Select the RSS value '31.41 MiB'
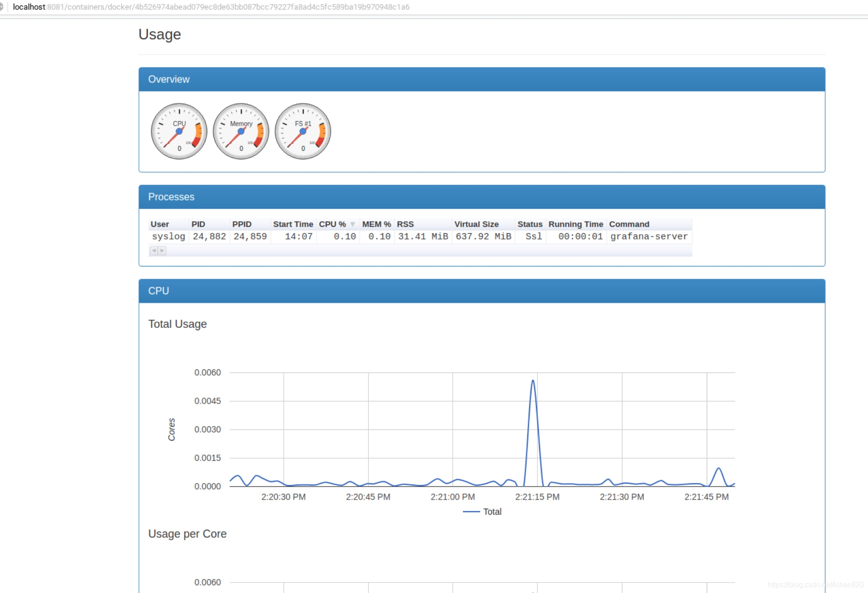Screen dimensions: 868x593 (423, 236)
